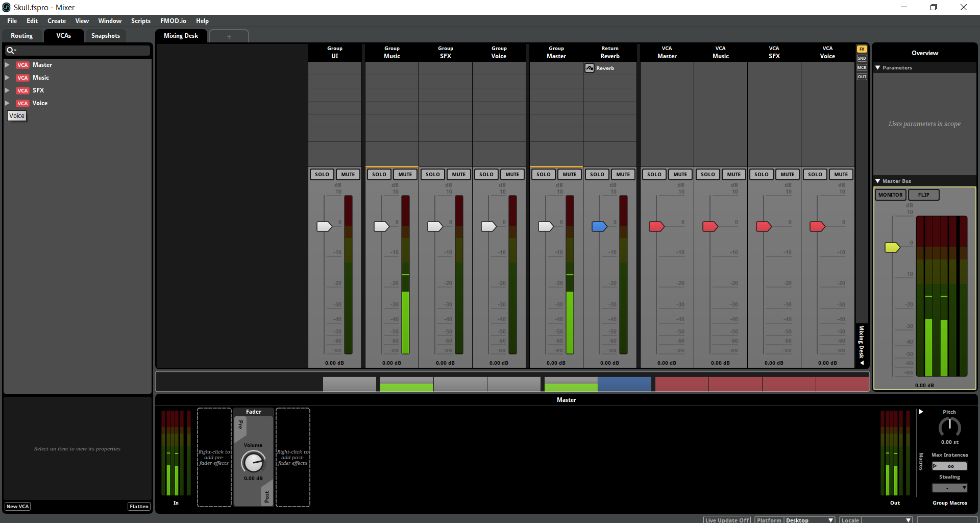This screenshot has width=980, height=523.
Task: Collapse the Master Bus section
Action: click(878, 181)
